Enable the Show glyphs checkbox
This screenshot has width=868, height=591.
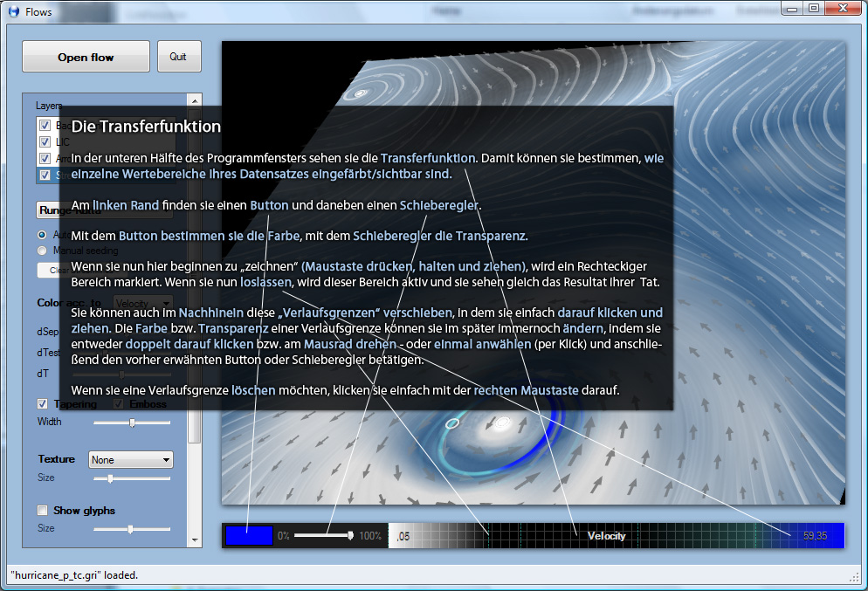point(42,510)
